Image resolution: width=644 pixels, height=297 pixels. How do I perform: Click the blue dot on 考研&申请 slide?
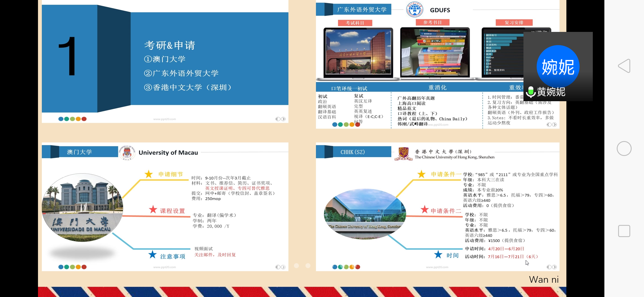coord(61,119)
